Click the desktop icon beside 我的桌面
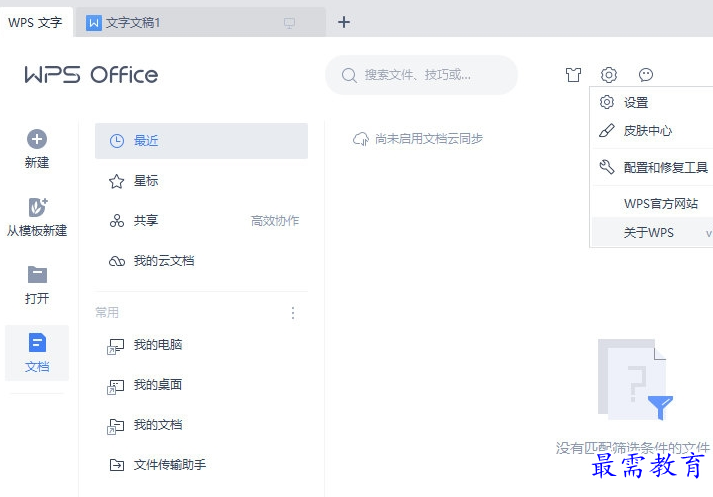The width and height of the screenshot is (713, 497). 115,387
